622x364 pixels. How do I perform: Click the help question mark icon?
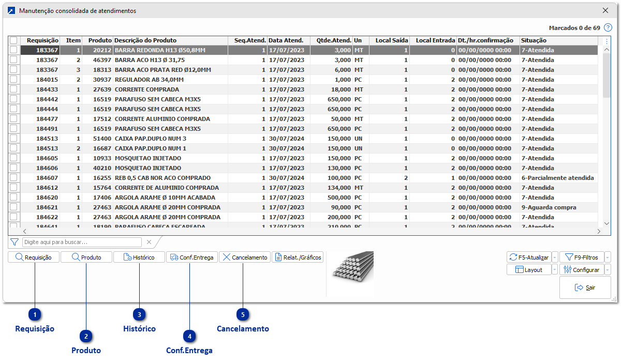coord(608,28)
